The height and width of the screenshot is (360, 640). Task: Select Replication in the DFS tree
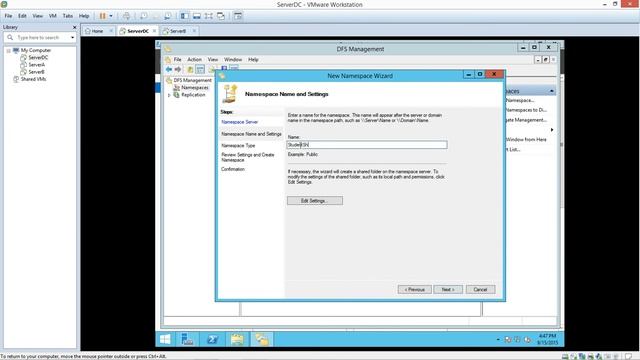click(x=193, y=95)
